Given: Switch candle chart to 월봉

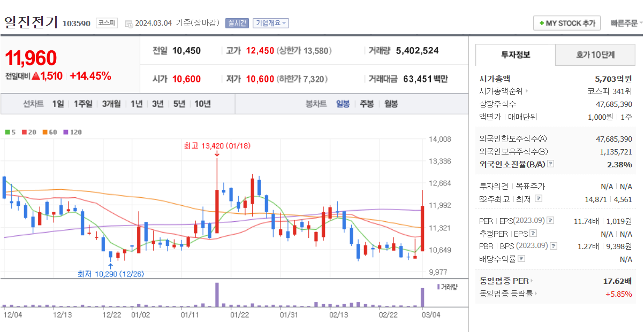Looking at the screenshot, I should [x=391, y=104].
